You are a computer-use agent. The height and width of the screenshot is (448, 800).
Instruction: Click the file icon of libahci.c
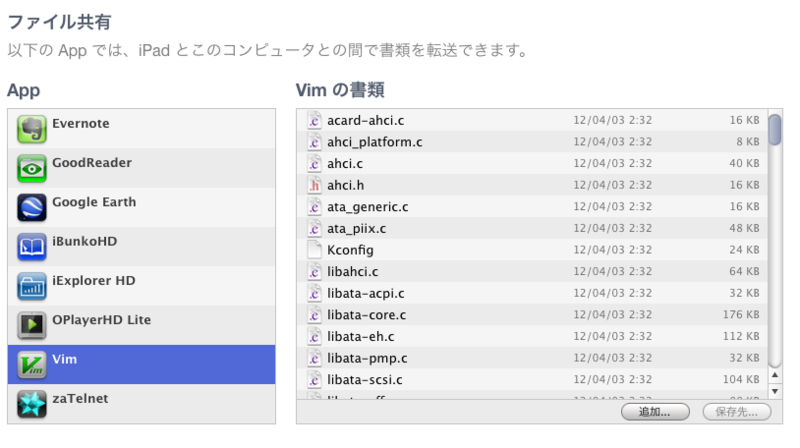point(314,271)
